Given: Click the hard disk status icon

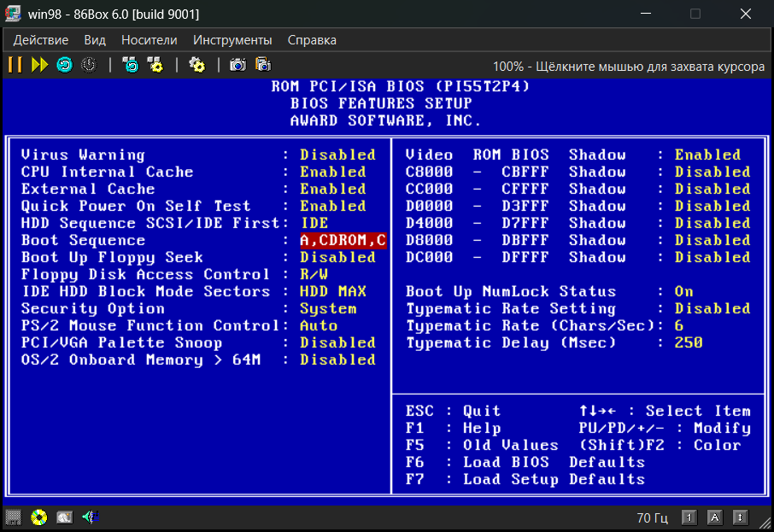Looking at the screenshot, I should [65, 517].
